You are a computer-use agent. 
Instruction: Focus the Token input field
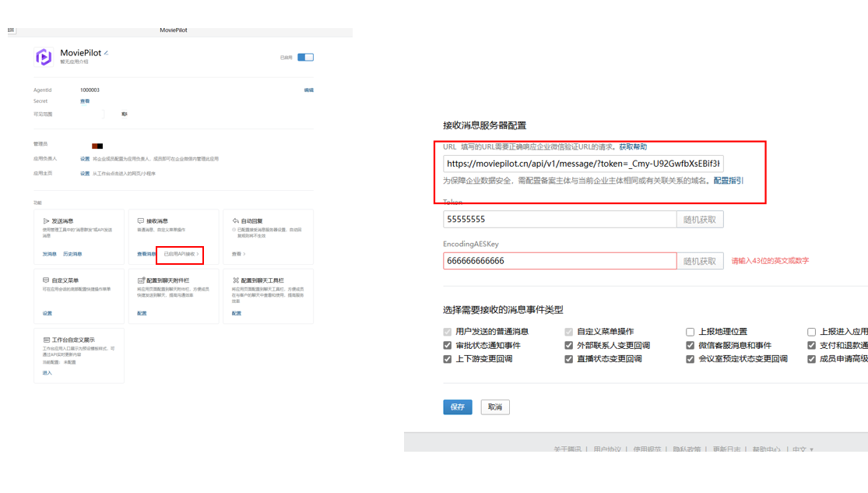pos(560,220)
